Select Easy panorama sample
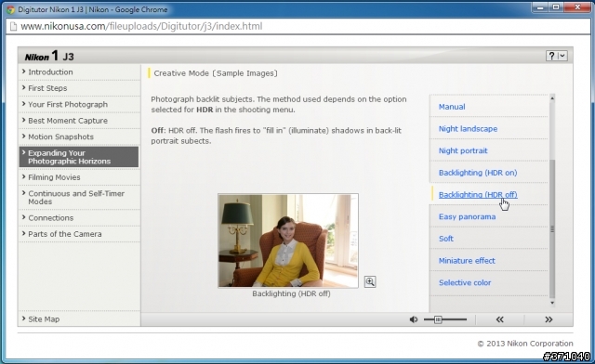595x364 pixels. [x=467, y=217]
